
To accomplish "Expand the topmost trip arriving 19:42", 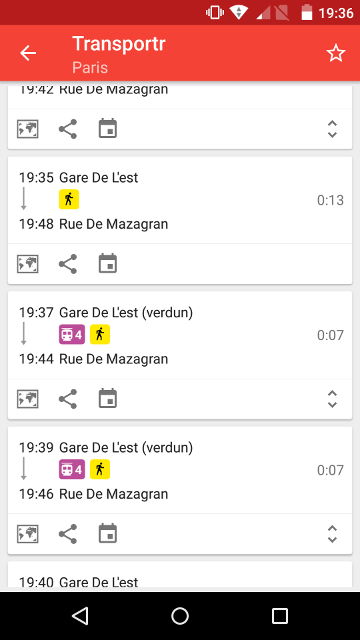I will coord(333,129).
